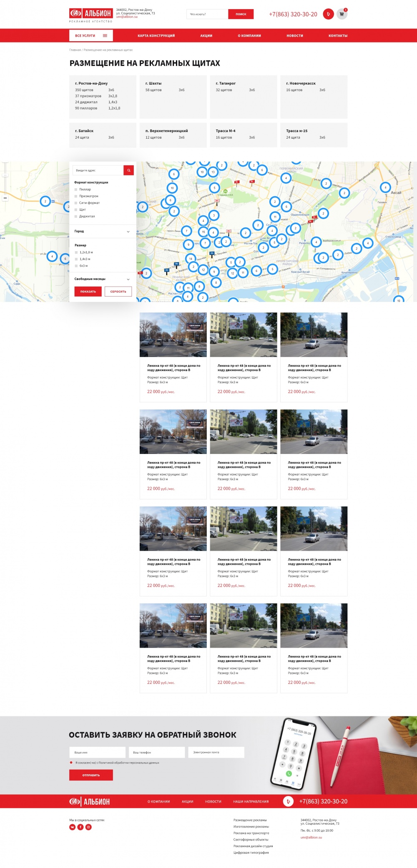Zoom out the map with minus button
This screenshot has height=868, width=417.
[x=5, y=198]
